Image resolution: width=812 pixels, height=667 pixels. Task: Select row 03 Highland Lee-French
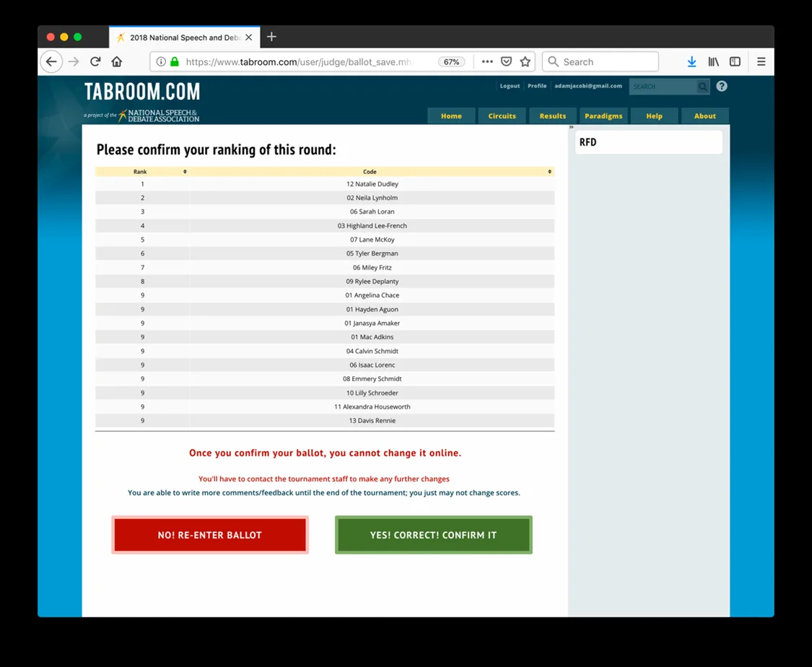point(325,226)
